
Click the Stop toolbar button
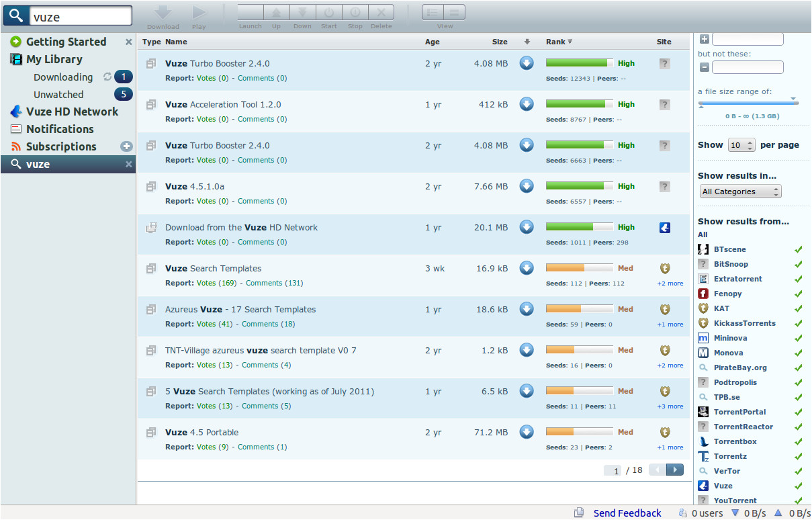[x=355, y=12]
